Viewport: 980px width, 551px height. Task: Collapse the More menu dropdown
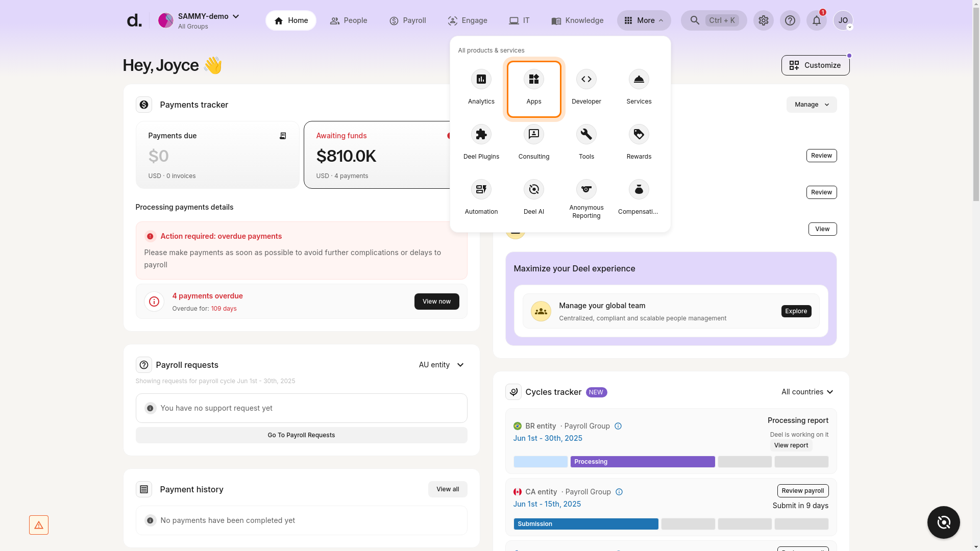644,20
